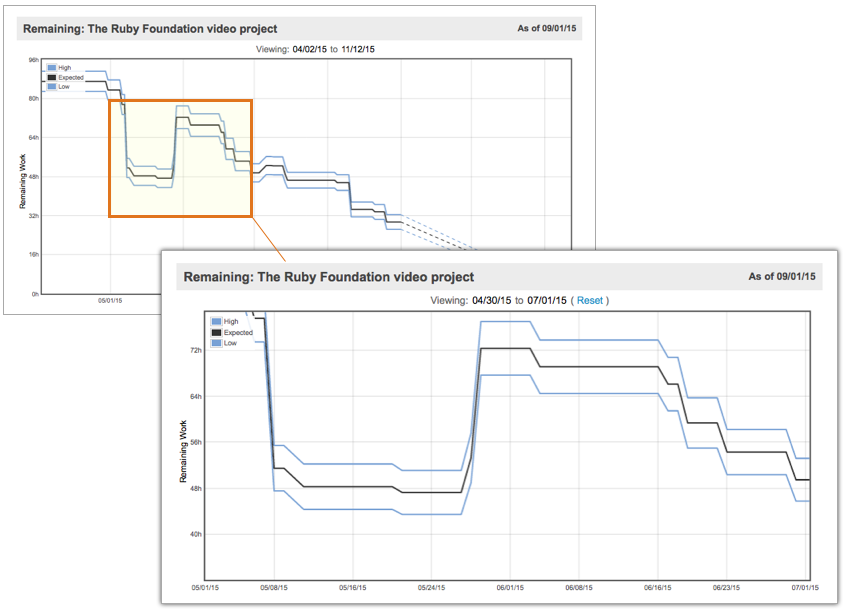Click the 72h y-axis label
844x612 pixels.
click(195, 351)
